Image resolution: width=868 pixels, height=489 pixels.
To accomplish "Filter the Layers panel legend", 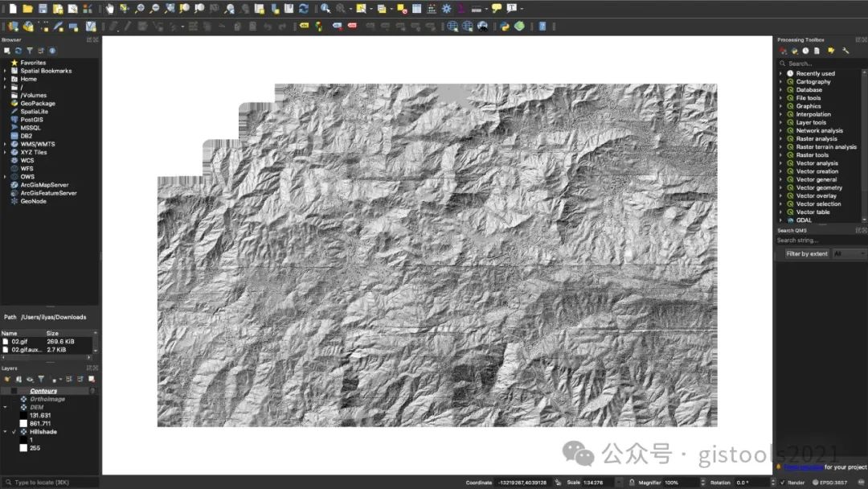I will click(x=41, y=380).
